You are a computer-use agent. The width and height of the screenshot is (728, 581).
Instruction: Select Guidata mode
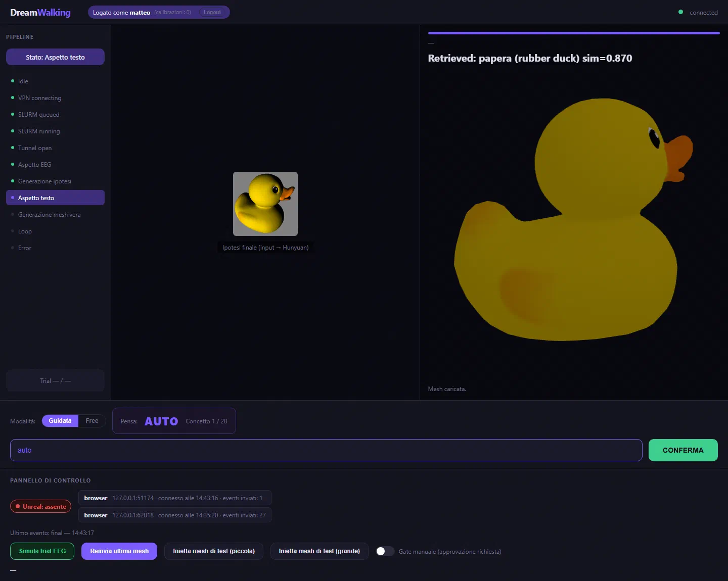(x=60, y=420)
